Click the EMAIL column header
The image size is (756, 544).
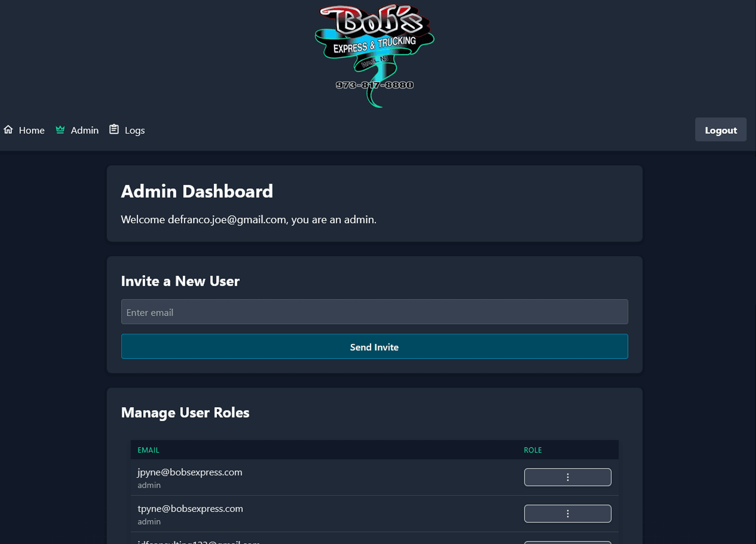click(x=148, y=450)
